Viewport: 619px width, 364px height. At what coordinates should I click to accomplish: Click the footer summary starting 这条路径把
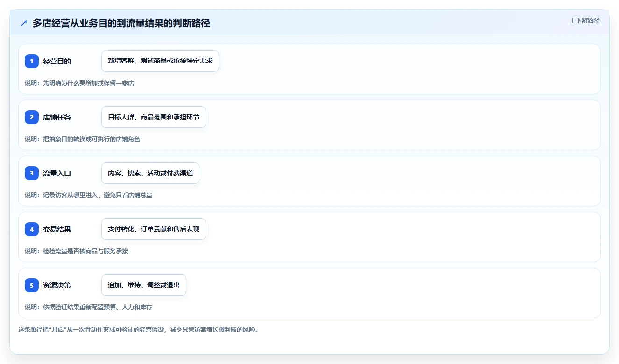[x=138, y=329]
